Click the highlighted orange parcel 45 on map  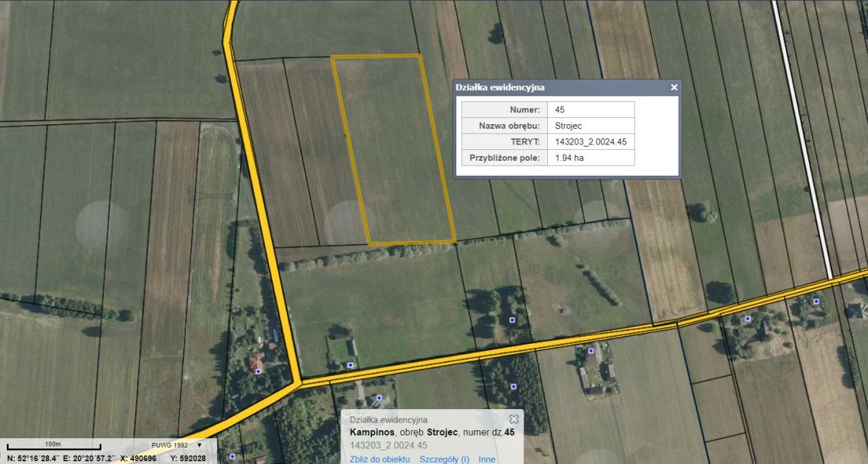pyautogui.click(x=394, y=149)
